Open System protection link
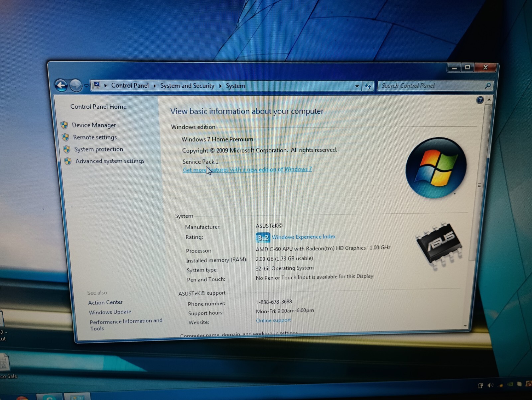The image size is (532, 400). [x=98, y=149]
